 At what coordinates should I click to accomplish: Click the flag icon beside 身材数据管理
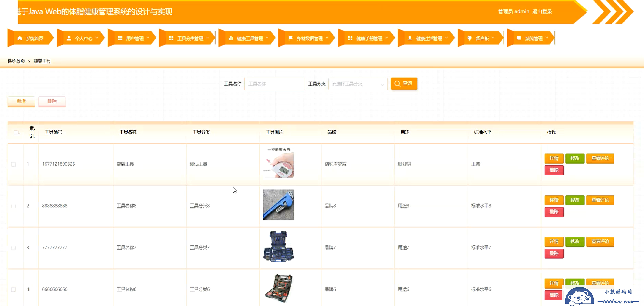(x=290, y=38)
